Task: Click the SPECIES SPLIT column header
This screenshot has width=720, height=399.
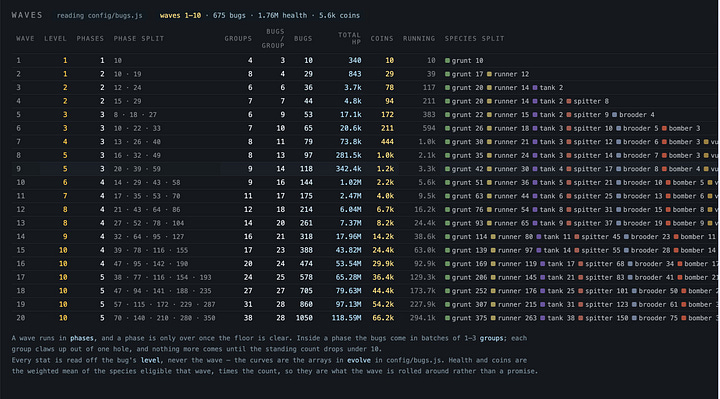Action: [474, 39]
